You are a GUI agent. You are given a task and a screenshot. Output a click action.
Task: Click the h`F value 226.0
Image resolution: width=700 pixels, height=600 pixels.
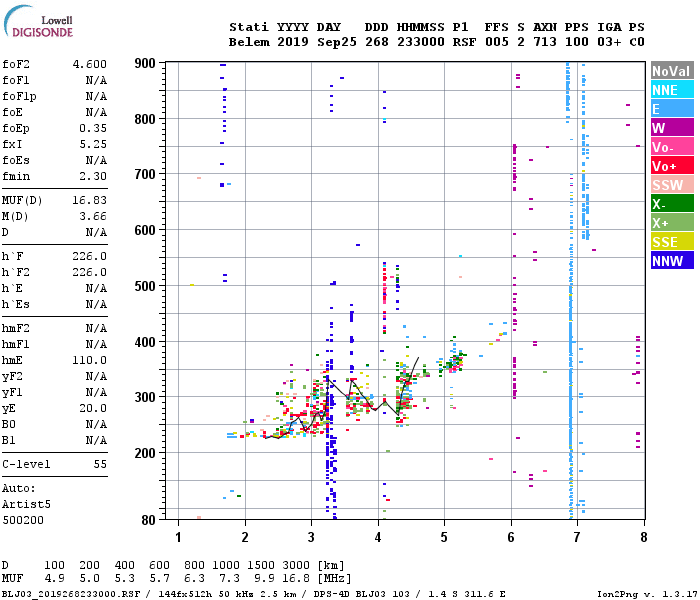[x=90, y=257]
